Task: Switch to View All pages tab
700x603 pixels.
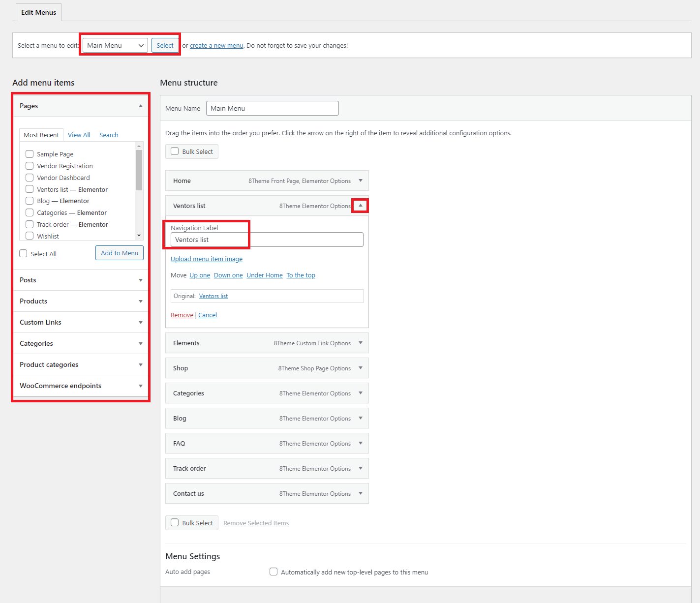Action: [79, 135]
